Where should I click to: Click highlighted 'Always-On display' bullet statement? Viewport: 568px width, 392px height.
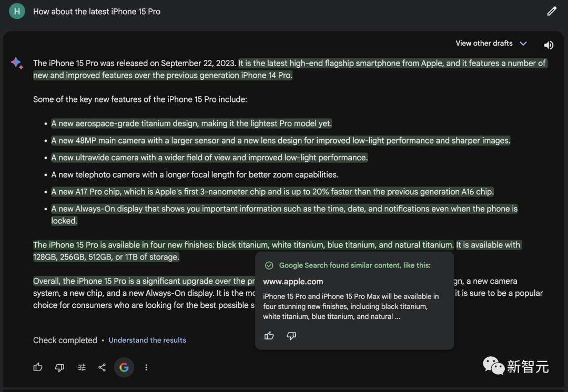point(285,214)
